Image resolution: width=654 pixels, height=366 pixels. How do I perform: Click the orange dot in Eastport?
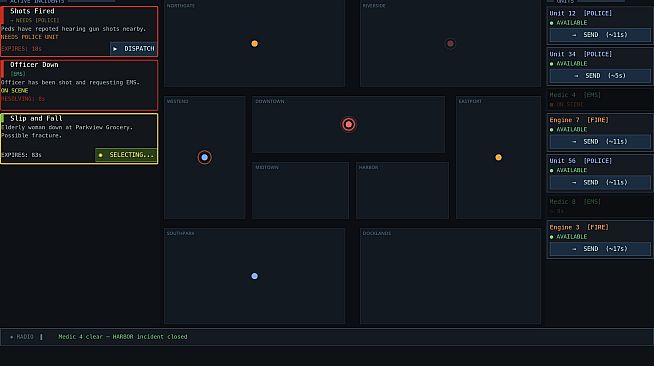click(x=498, y=157)
